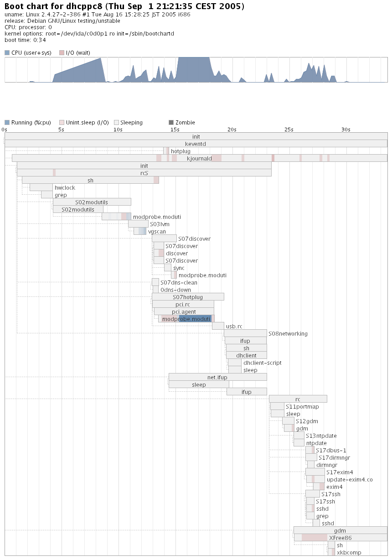The height and width of the screenshot is (560, 392).
Task: Click the hwclock process box
Action: pos(41,187)
